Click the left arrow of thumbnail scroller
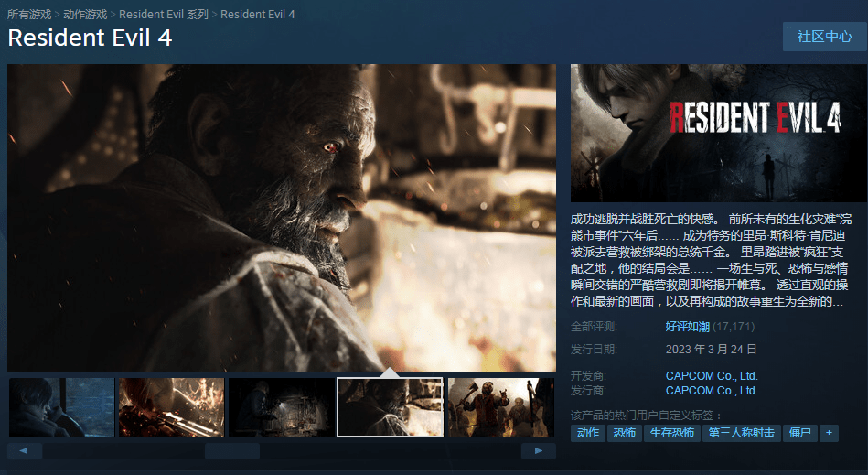Viewport: 868px width, 475px height. point(25,450)
